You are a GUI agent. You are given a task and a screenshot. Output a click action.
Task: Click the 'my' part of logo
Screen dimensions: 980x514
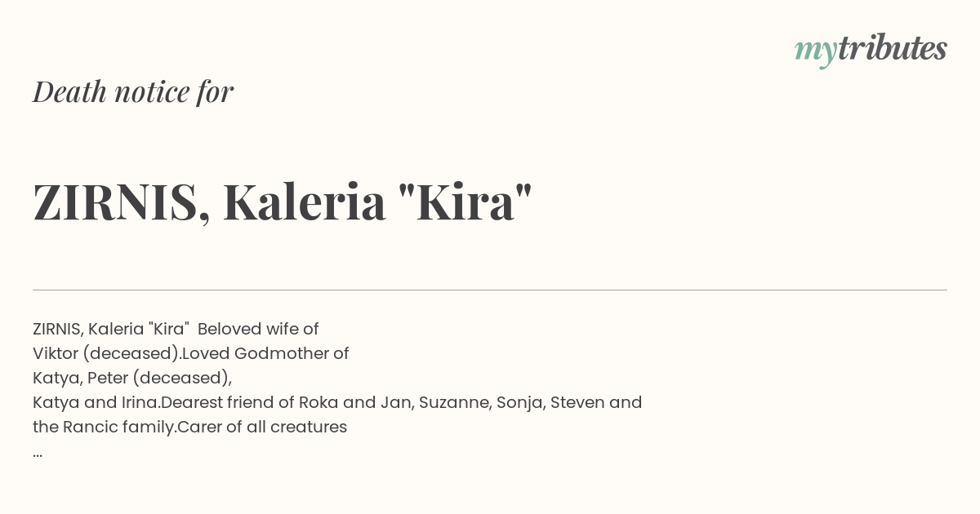point(816,53)
